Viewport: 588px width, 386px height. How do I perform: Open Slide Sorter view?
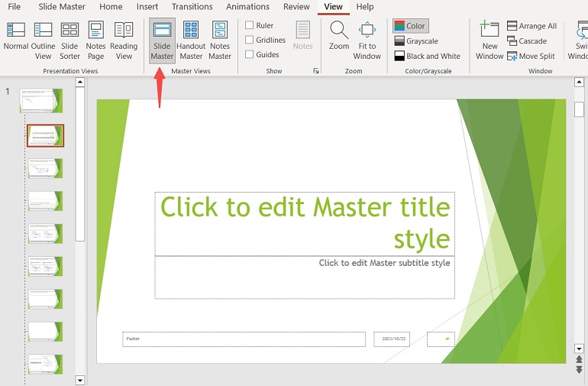coord(69,40)
